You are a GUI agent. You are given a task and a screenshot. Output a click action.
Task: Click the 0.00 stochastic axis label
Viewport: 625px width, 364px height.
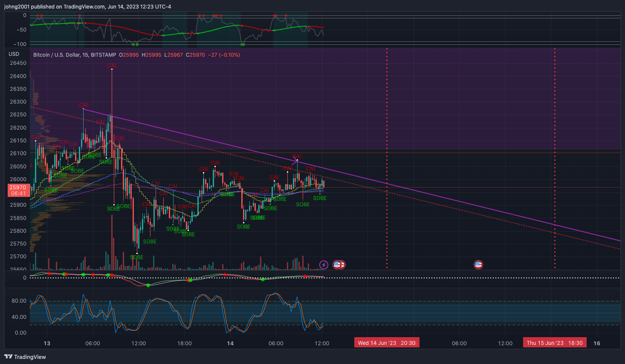[20, 333]
